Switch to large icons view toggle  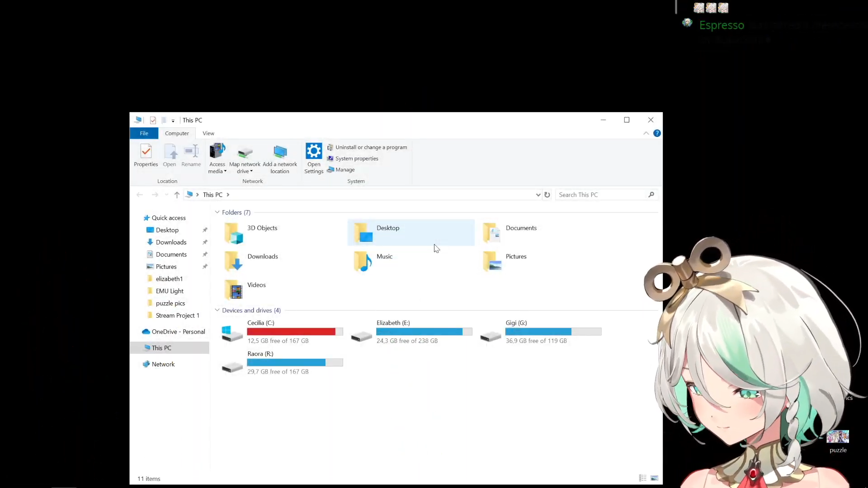[x=654, y=478]
